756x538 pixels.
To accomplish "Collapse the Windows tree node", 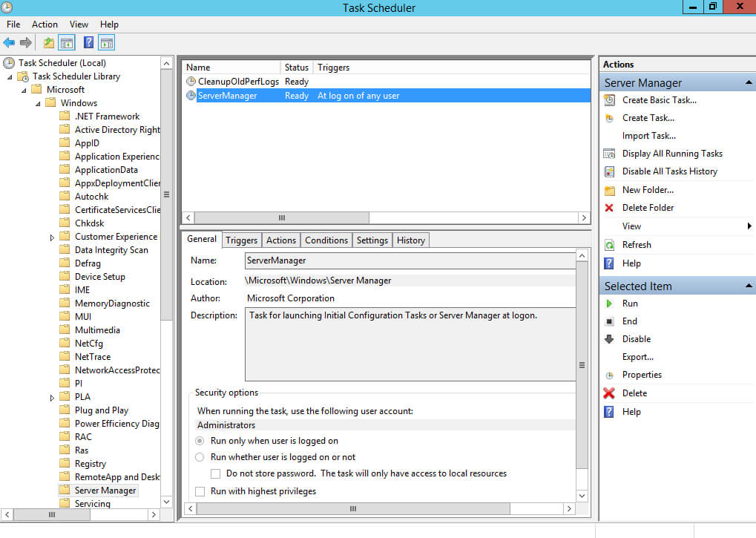I will click(38, 104).
